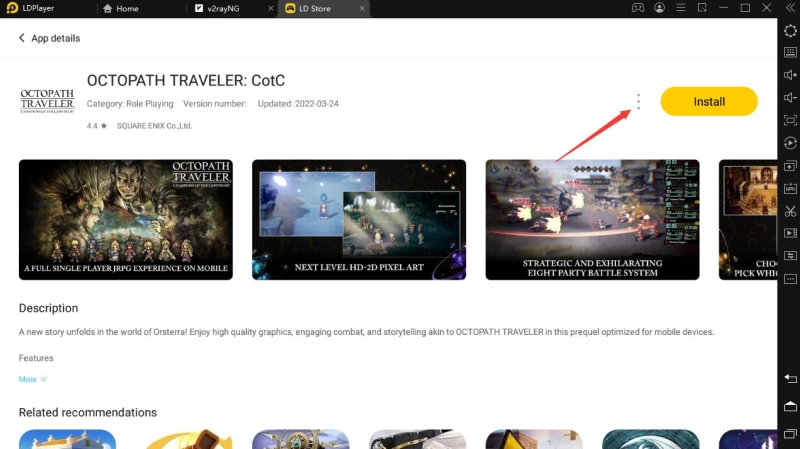Screen dimensions: 800x449
Task: Open the user account icon
Action: [x=659, y=8]
